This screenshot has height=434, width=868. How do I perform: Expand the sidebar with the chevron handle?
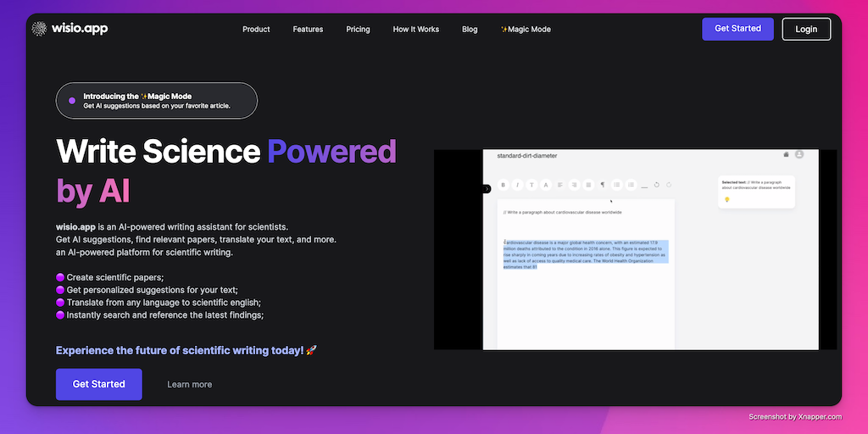coord(487,189)
